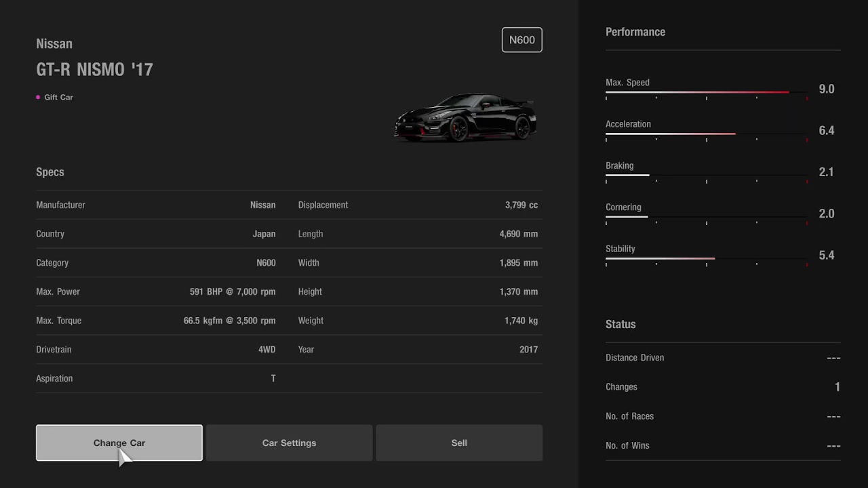Click the Max. Power spec label
This screenshot has width=868, height=488.
(58, 291)
